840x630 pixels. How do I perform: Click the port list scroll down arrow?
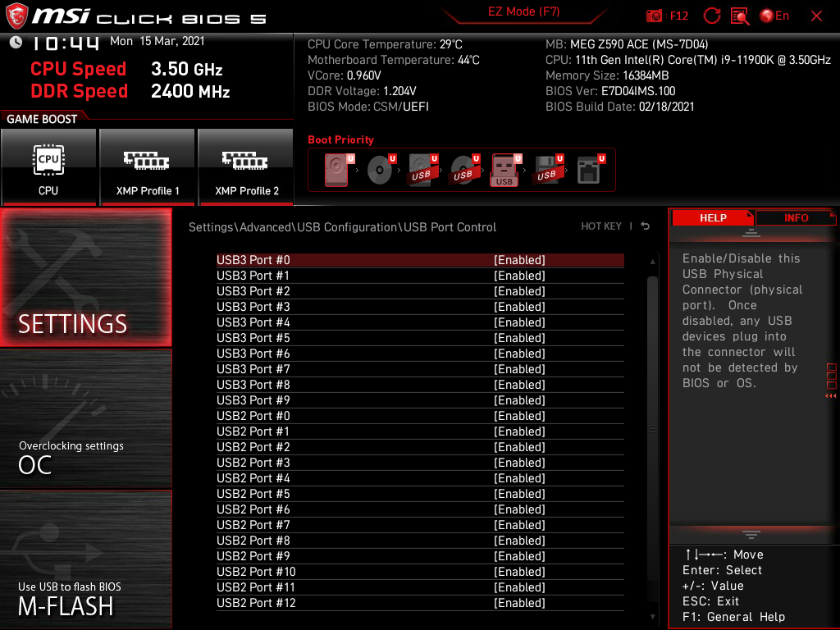tap(652, 617)
